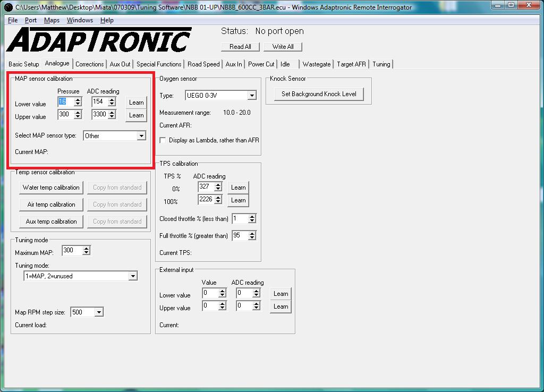The height and width of the screenshot is (392, 544).
Task: Learn TPS 0% ADC reading
Action: tap(239, 188)
